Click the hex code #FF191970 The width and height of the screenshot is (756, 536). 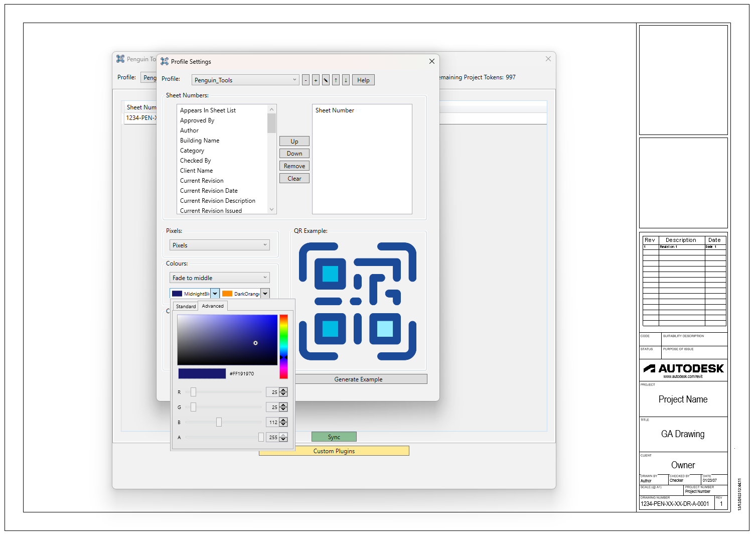pos(242,374)
